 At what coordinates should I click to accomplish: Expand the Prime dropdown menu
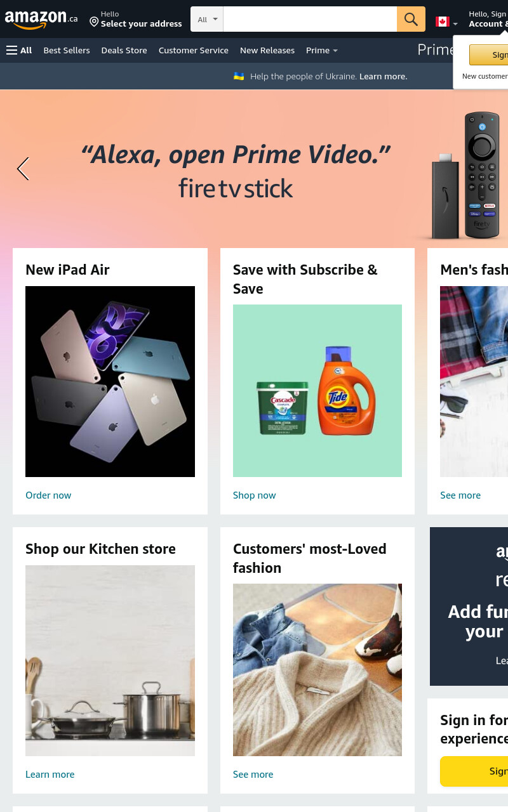[321, 50]
